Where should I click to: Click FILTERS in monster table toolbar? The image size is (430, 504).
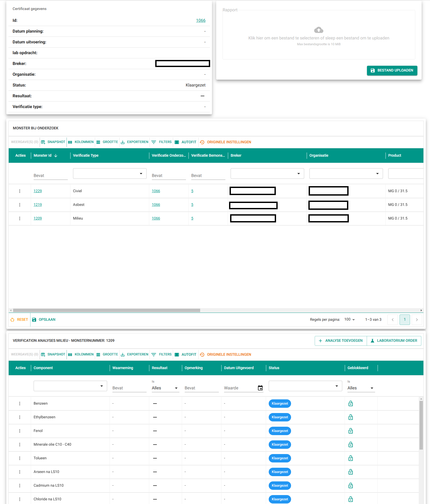coord(162,142)
